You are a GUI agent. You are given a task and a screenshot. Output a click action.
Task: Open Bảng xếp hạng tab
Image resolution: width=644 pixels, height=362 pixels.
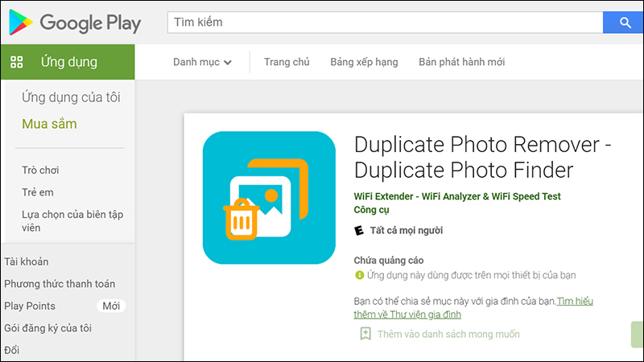click(364, 62)
